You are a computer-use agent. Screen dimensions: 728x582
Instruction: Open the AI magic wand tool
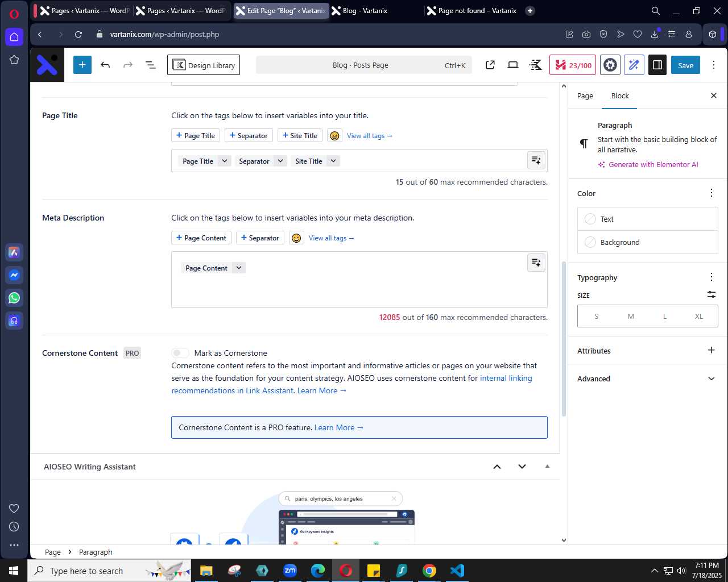click(634, 65)
